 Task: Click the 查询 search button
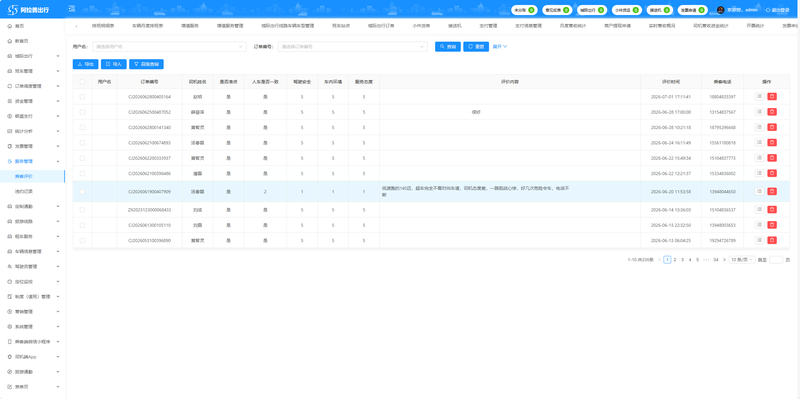[x=448, y=46]
